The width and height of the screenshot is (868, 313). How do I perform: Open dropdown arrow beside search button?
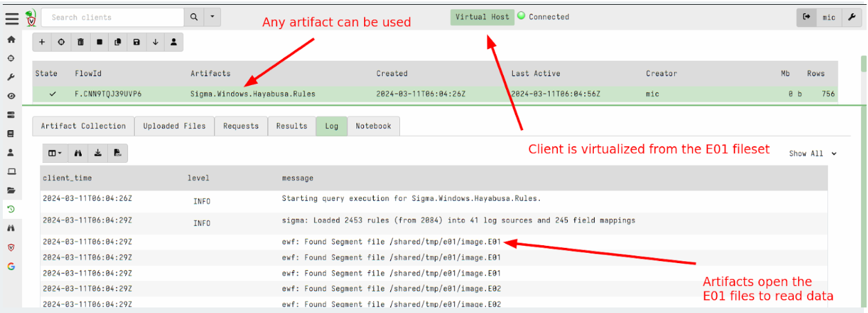pos(213,17)
